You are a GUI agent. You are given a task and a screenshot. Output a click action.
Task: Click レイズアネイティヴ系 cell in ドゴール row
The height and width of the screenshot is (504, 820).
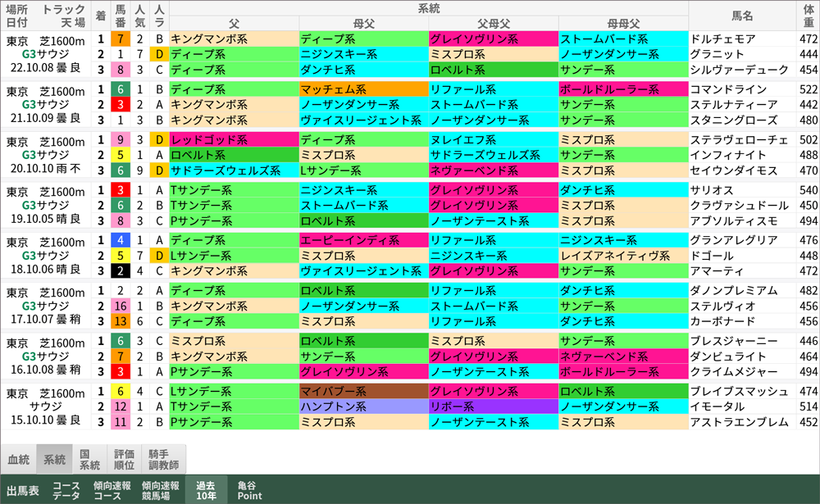point(623,256)
